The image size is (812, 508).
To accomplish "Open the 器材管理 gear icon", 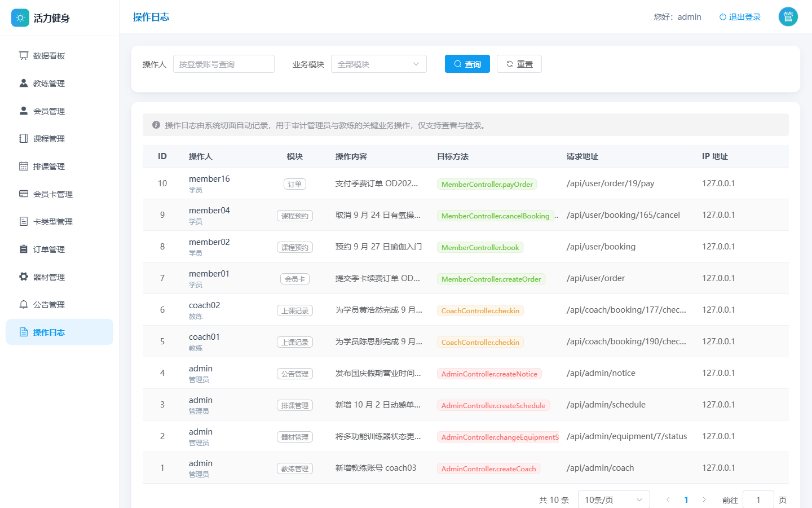I will coord(24,277).
